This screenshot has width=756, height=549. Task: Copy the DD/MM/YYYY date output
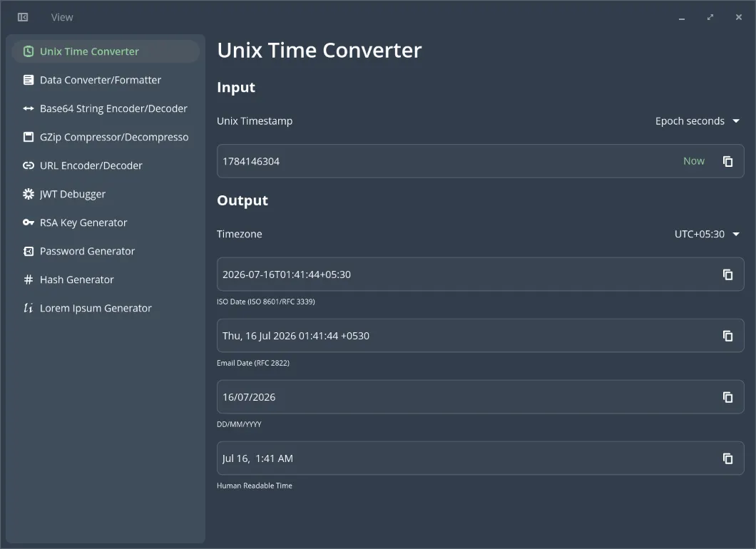coord(727,396)
